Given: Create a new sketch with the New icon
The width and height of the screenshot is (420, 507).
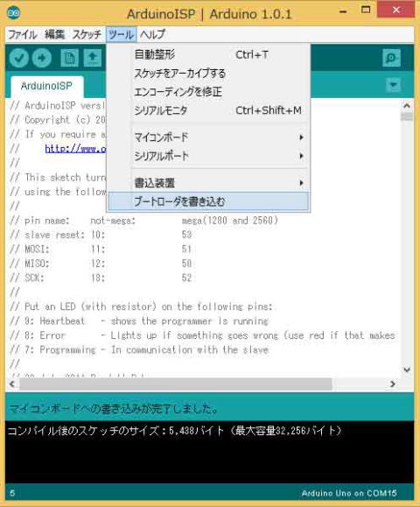Looking at the screenshot, I should [69, 58].
